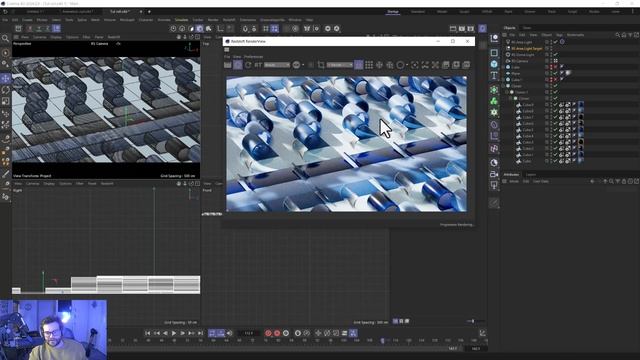
Task: Click the grid overlay icon in RenderView
Action: [369, 65]
